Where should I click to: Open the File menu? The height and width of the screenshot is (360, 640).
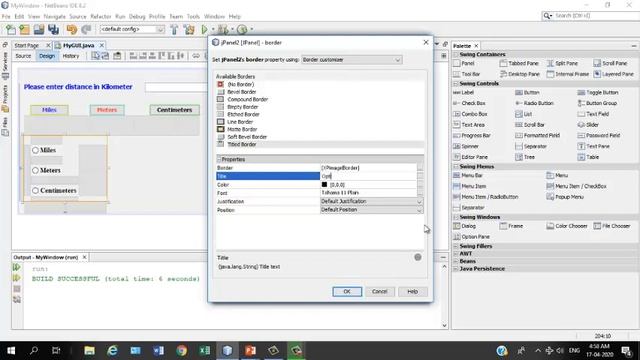(6, 16)
